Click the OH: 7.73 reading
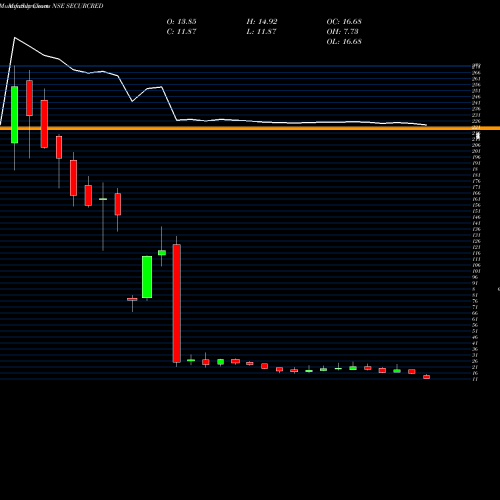The image size is (500, 500). tap(342, 32)
